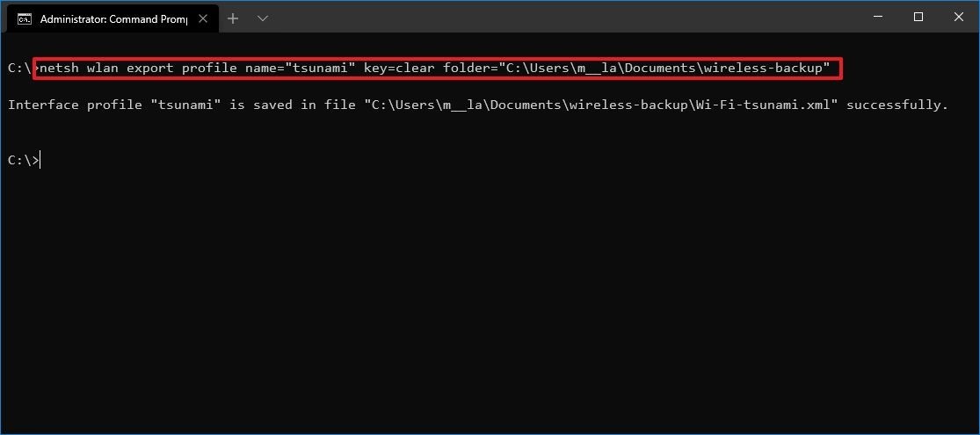Expand the new tab profile dropdown chevron
Image resolution: width=980 pixels, height=435 pixels.
[262, 18]
